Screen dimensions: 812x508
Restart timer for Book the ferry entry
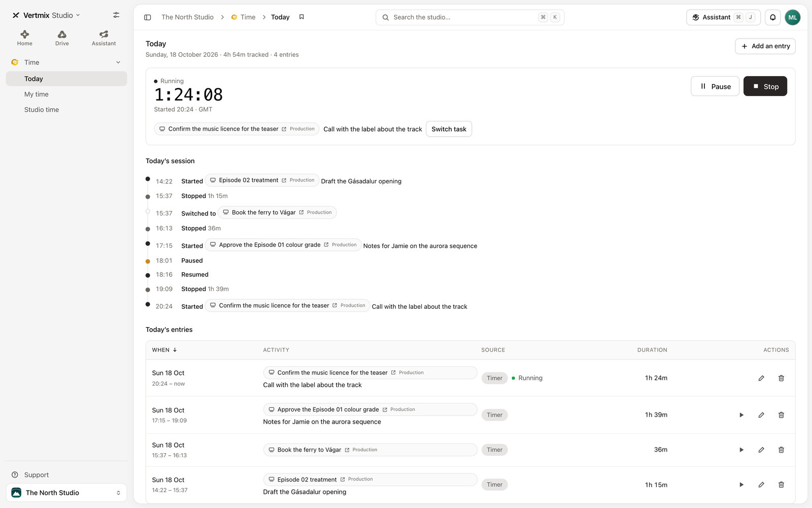(741, 450)
